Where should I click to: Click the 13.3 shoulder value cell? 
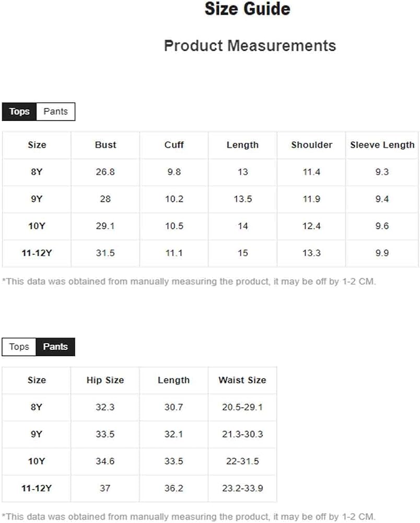[x=311, y=253]
